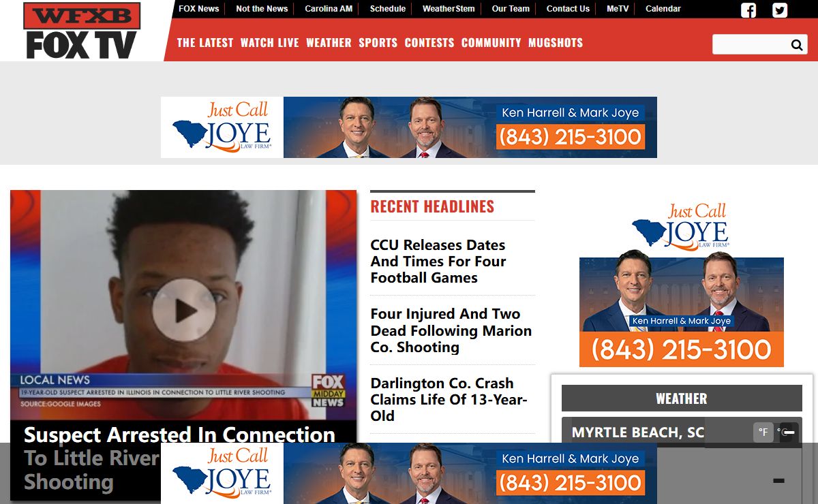Click the Recent Headlines section heading
Screen dimensions: 818x504
point(432,206)
